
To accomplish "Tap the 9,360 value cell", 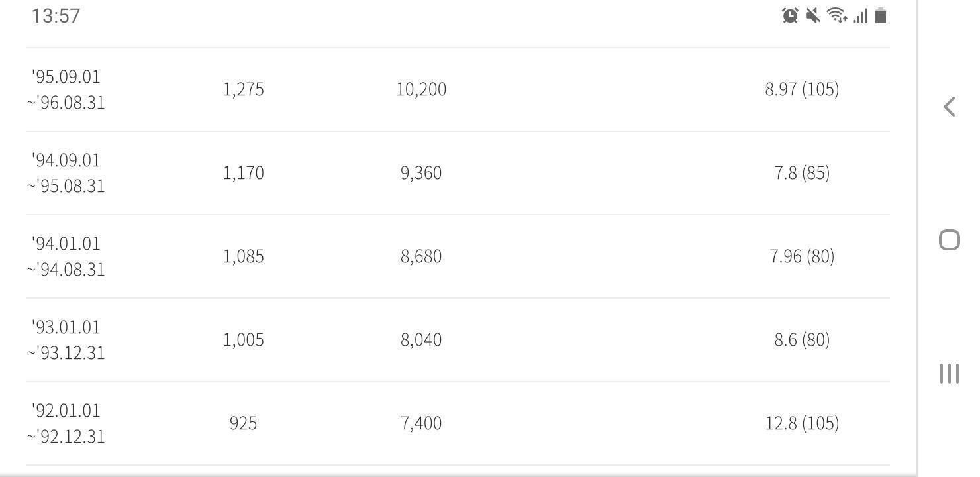I will tap(421, 173).
